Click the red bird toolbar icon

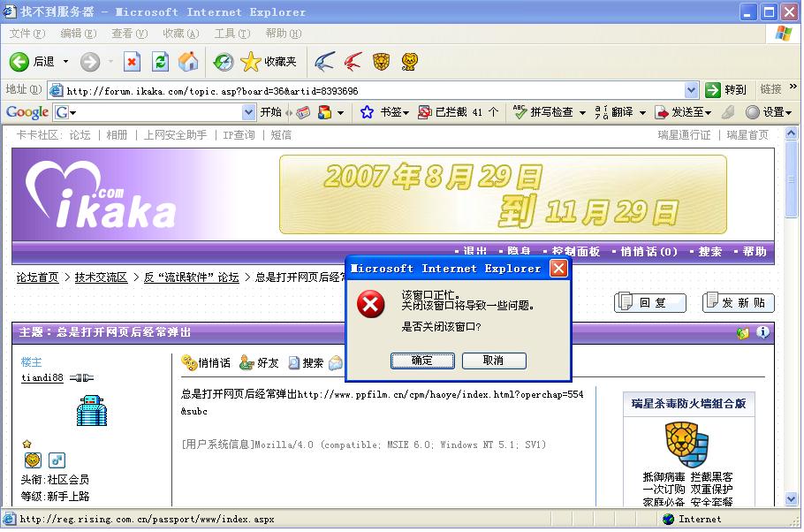(x=353, y=62)
